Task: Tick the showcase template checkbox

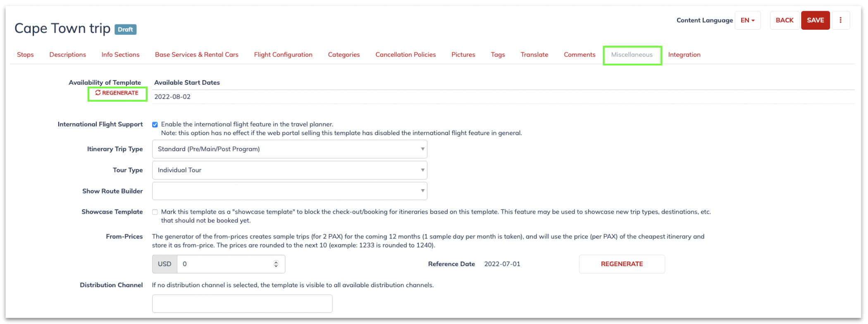Action: tap(155, 212)
